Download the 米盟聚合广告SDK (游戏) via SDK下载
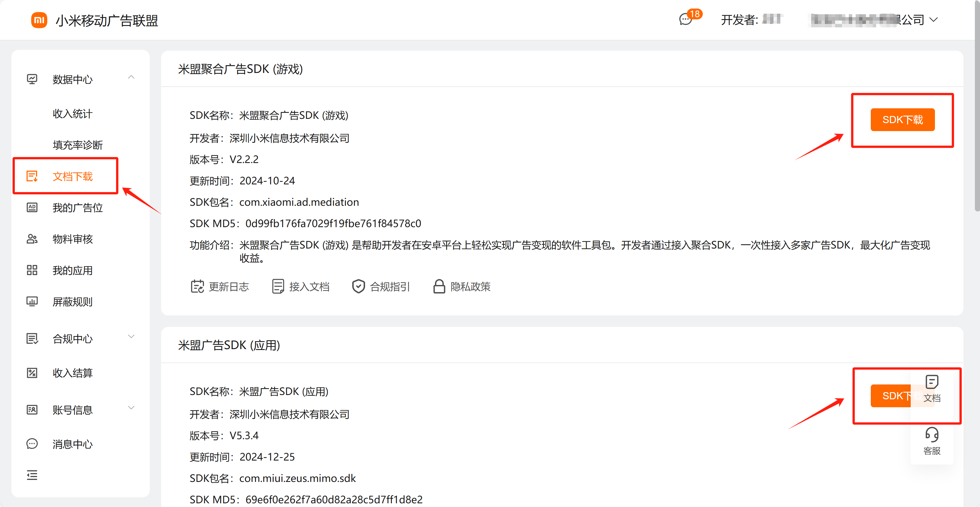The width and height of the screenshot is (980, 507). coord(902,120)
